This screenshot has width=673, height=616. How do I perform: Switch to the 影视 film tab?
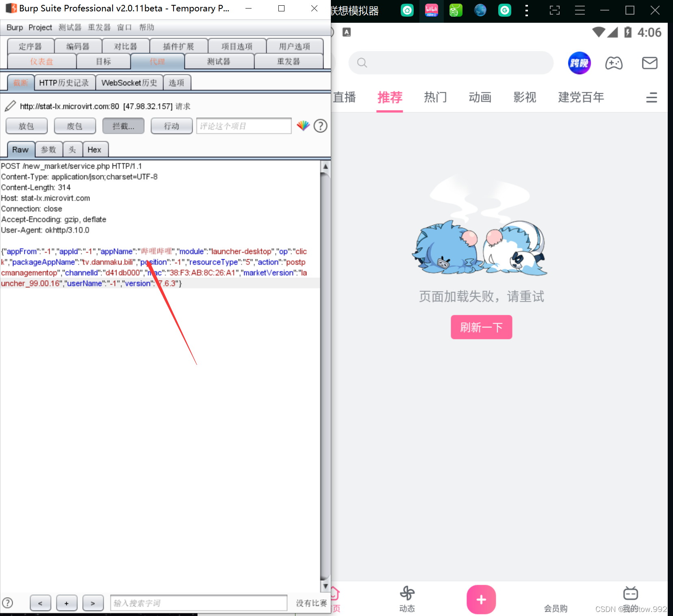(525, 97)
